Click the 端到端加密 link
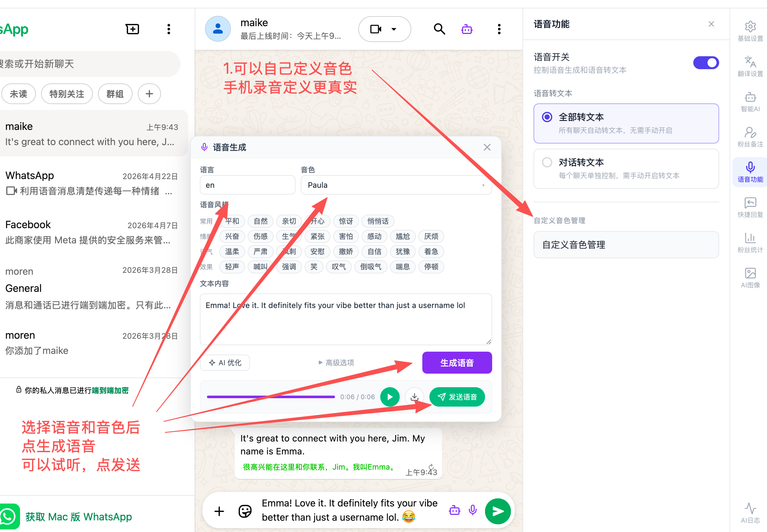Image resolution: width=767 pixels, height=532 pixels. point(110,390)
